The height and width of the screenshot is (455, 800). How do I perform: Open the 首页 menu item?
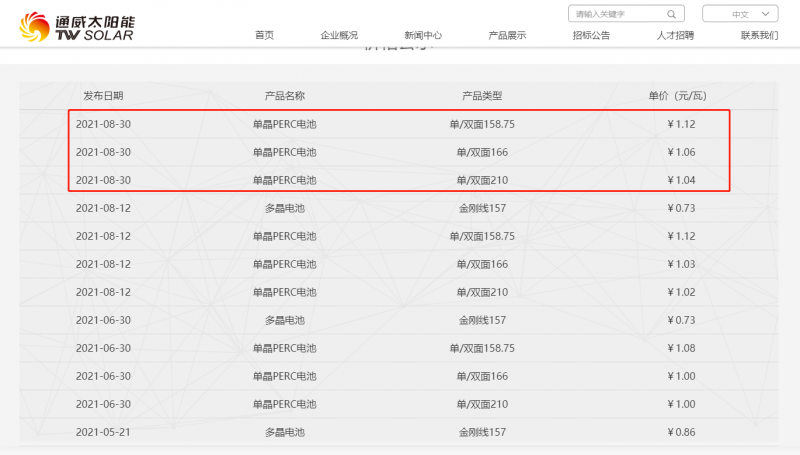pyautogui.click(x=264, y=35)
